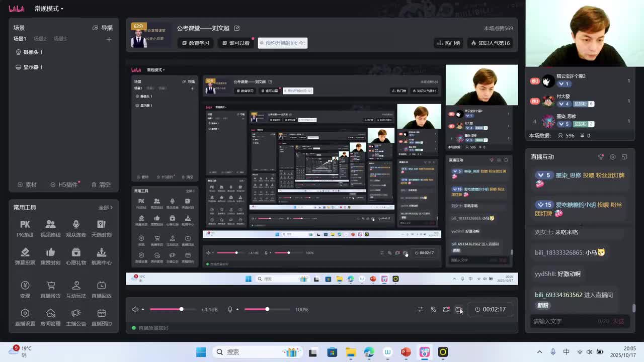Screen dimensions: 644x362
Task: Toggle the icon next to the timer
Action: [x=458, y=309]
